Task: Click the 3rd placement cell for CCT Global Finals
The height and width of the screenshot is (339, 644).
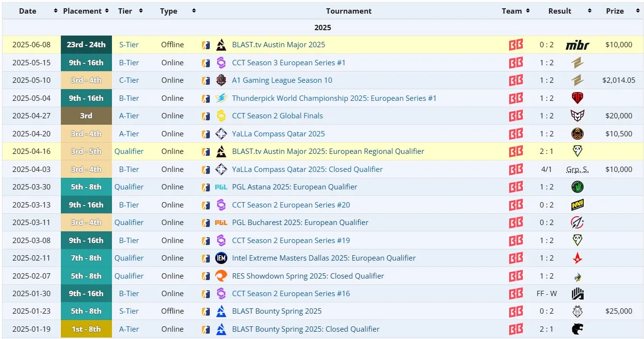Action: 86,116
